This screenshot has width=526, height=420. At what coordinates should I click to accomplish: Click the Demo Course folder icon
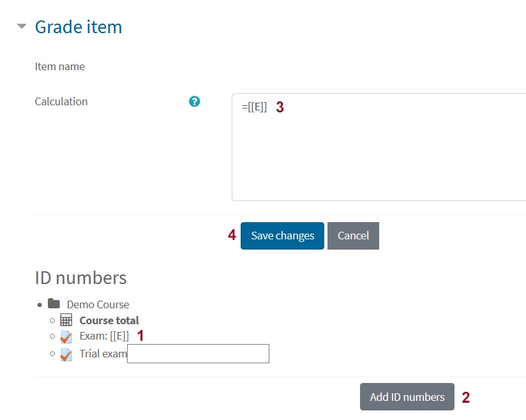[54, 304]
